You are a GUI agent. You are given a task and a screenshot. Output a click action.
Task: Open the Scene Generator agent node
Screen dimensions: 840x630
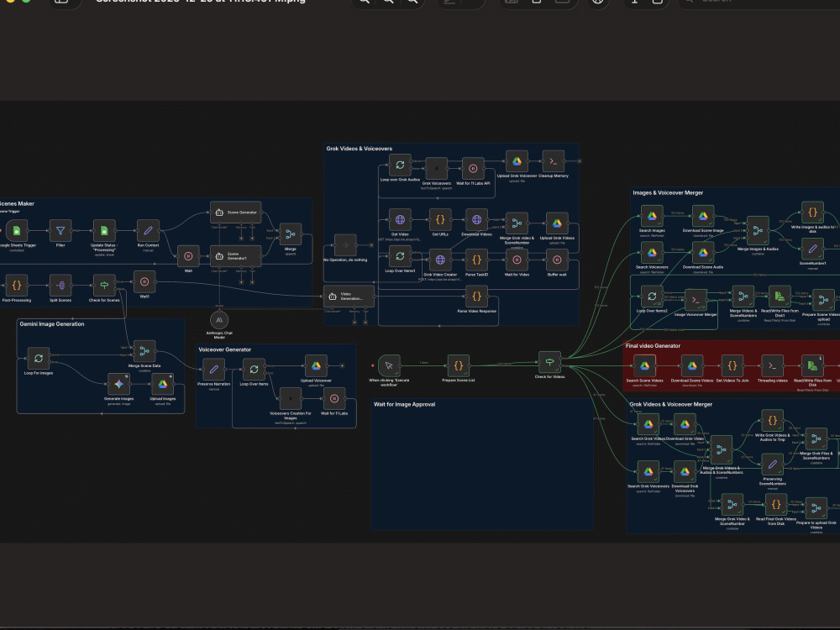click(236, 213)
